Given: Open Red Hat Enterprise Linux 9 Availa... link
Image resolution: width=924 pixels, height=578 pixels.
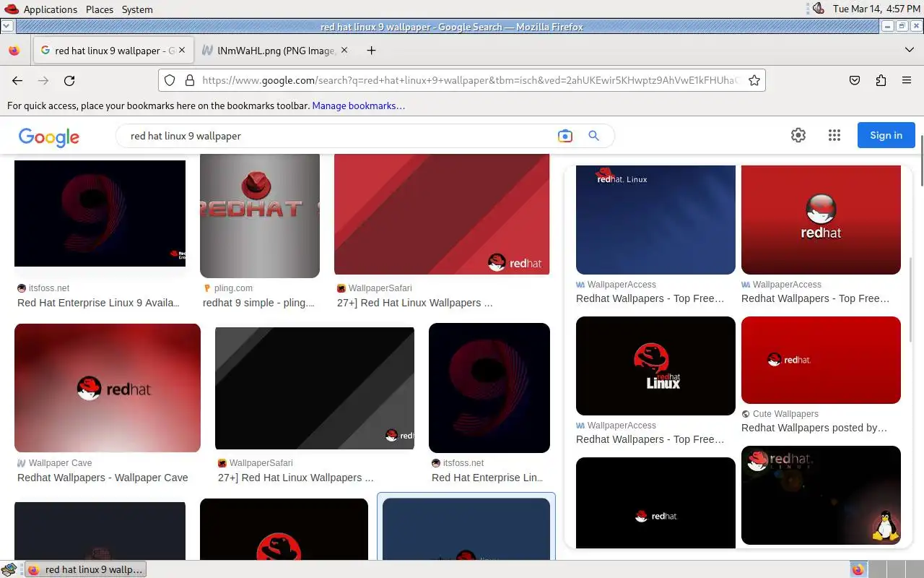Looking at the screenshot, I should [x=99, y=303].
